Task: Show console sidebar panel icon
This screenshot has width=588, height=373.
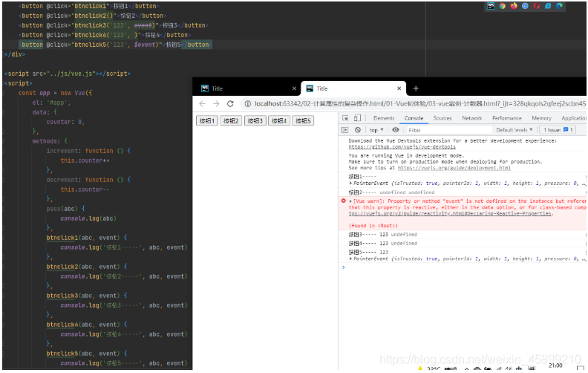Action: (345, 130)
